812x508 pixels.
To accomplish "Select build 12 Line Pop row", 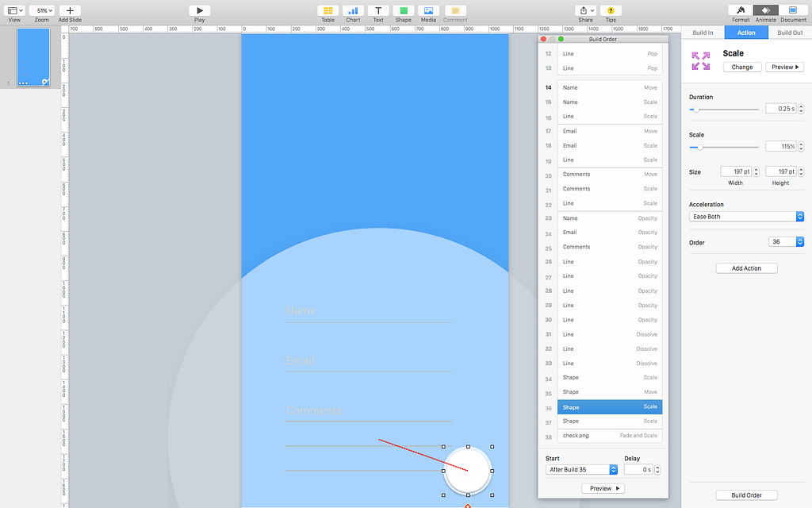I will (610, 53).
